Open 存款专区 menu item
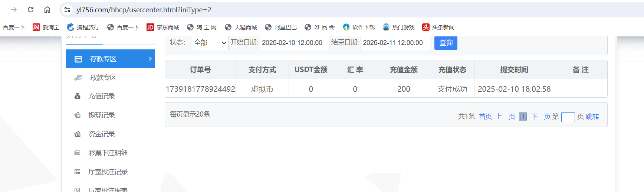 [111, 59]
